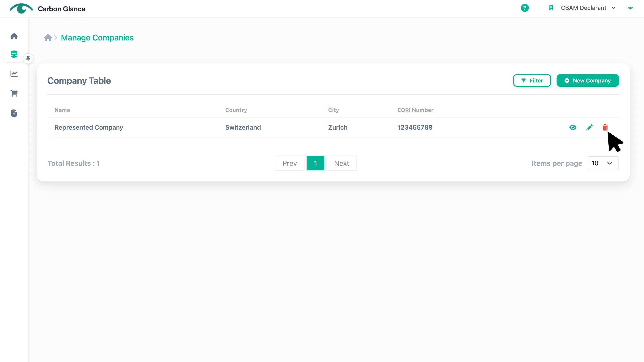Screen dimensions: 644x362
Task: Click the EORI value 123456789
Action: tap(415, 127)
